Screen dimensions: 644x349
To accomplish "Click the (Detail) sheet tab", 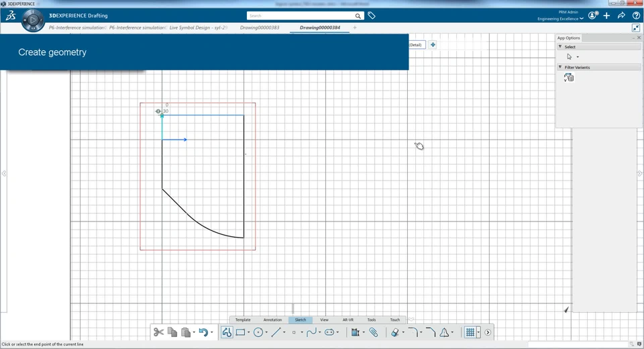I will (416, 45).
